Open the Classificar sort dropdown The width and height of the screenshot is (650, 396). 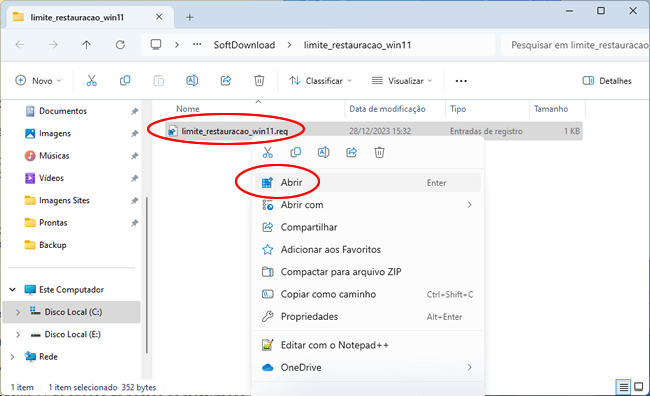tap(320, 80)
